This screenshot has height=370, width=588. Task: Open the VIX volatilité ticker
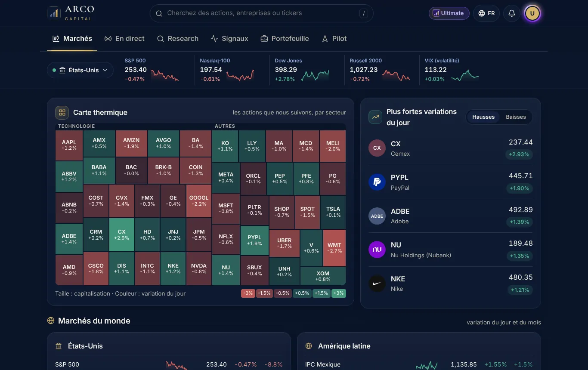[452, 70]
